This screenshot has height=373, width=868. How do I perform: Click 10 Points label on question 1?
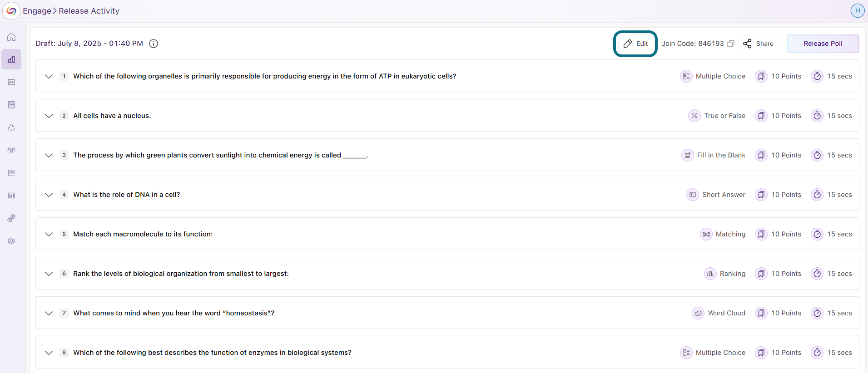[786, 76]
